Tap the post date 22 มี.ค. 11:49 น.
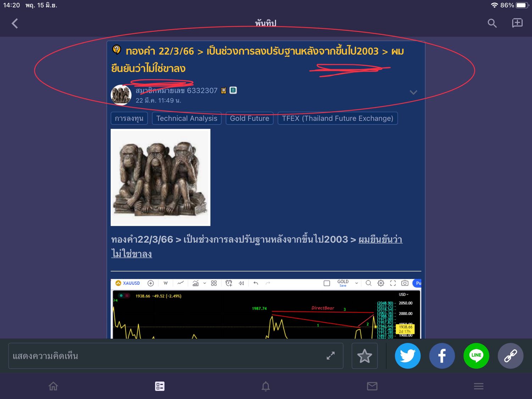Screen dimensions: 532x399 pyautogui.click(x=158, y=100)
